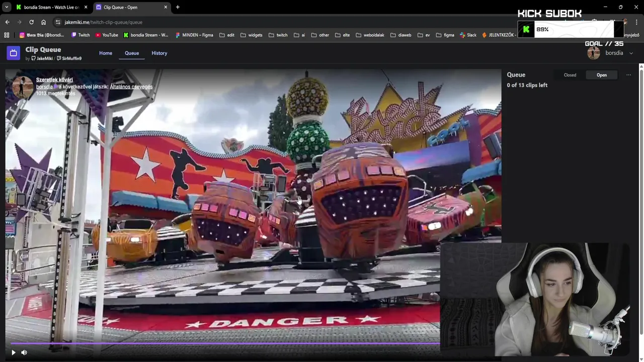Click the borsdia profile avatar in header
Screen dimensions: 644x362
click(594, 53)
